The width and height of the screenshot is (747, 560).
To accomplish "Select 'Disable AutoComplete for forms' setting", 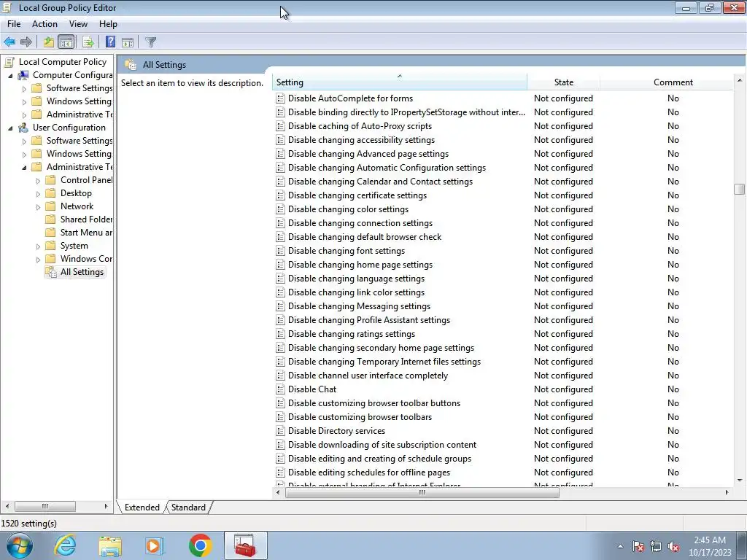I will (x=351, y=98).
